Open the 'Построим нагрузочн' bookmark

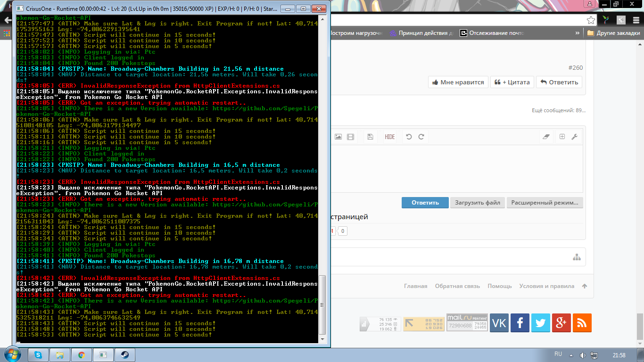(x=357, y=33)
